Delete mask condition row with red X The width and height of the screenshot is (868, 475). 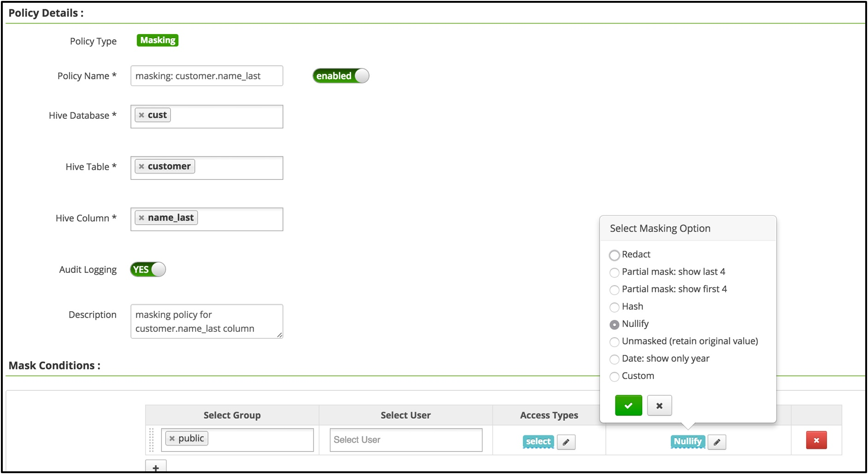[816, 440]
